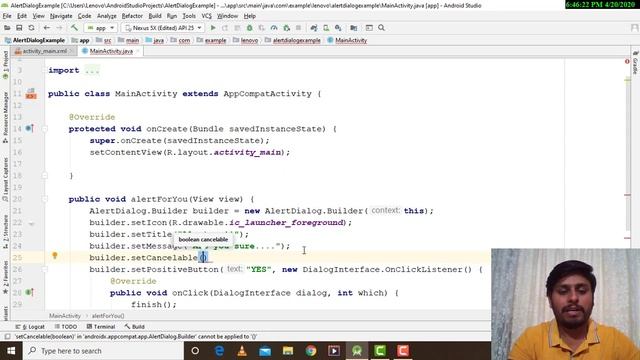Select the MainActivity.java editor tab
The width and height of the screenshot is (640, 360).
pos(111,51)
